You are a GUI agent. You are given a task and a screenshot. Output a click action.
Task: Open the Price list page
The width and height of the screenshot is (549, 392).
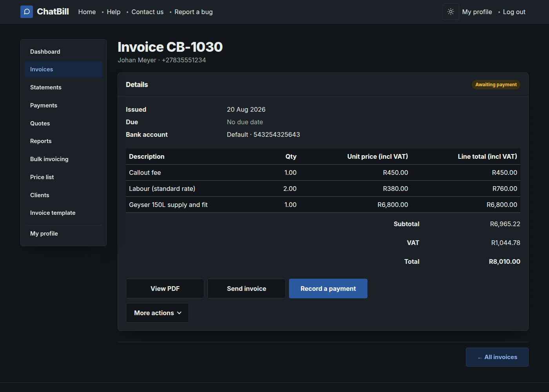[x=64, y=177]
